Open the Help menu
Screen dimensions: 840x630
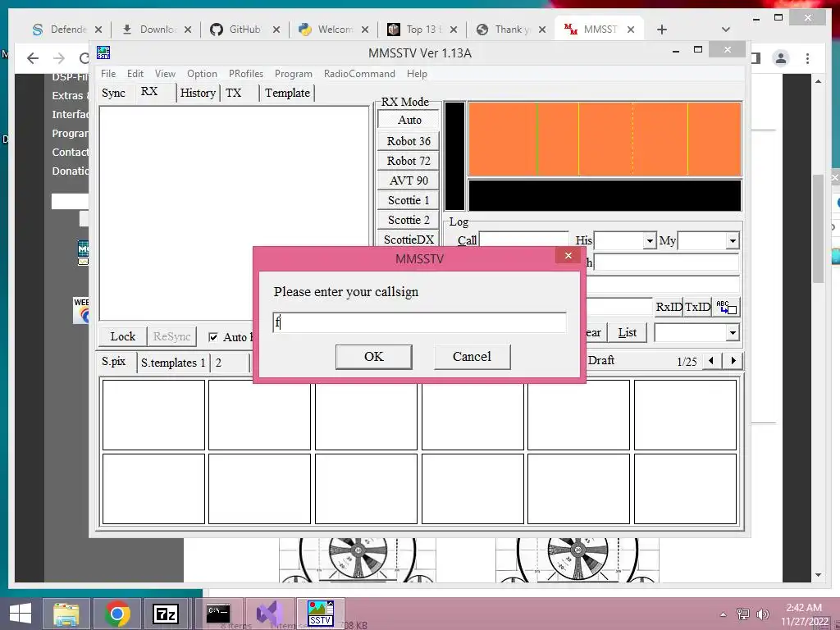(417, 73)
